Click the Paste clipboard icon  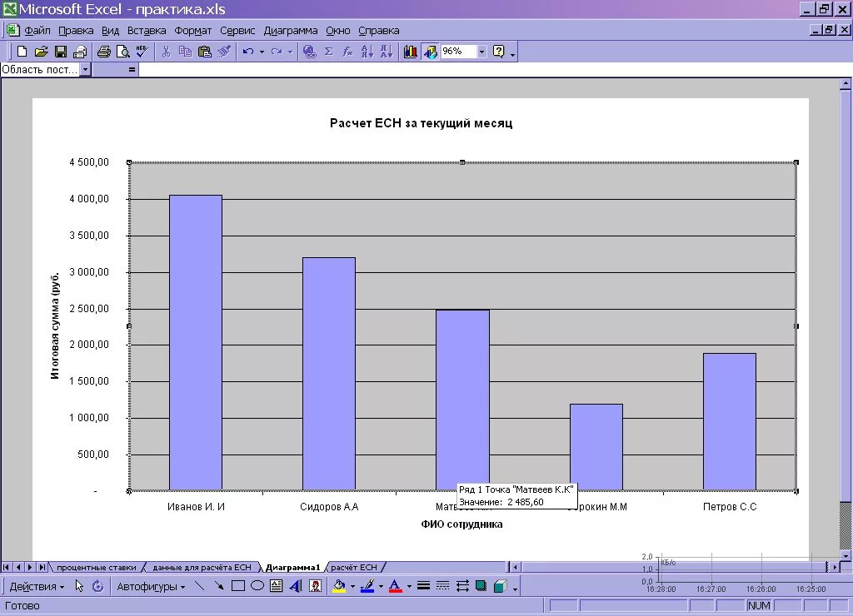[x=205, y=52]
